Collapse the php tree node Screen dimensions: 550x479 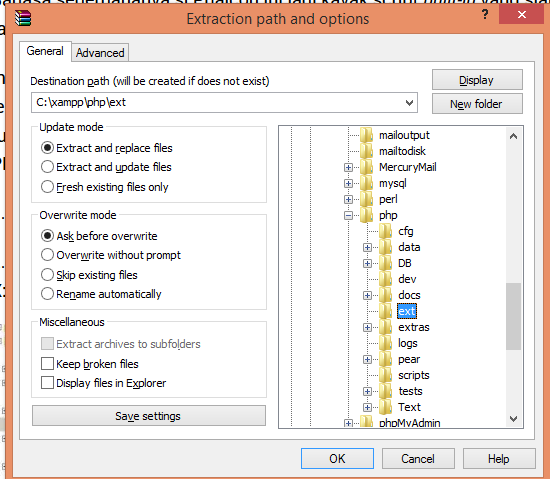tap(348, 215)
